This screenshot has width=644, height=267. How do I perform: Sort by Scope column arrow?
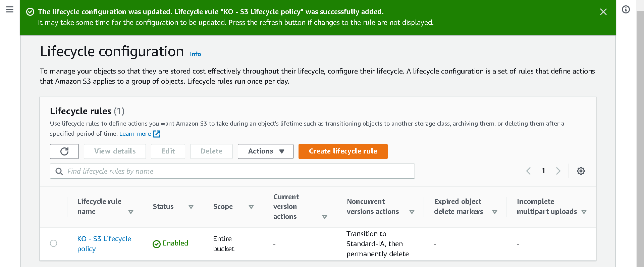[x=251, y=207]
